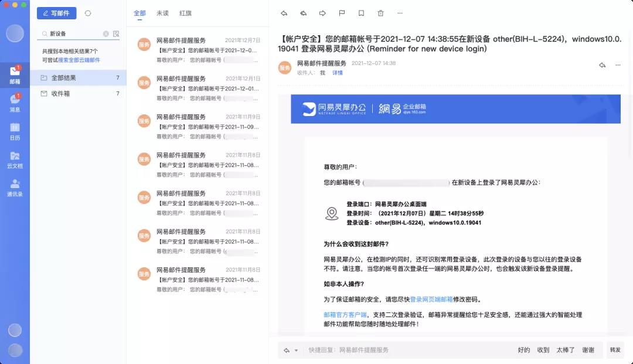This screenshot has width=633, height=364.
Task: Open the more options menu in top toolbar
Action: (400, 13)
